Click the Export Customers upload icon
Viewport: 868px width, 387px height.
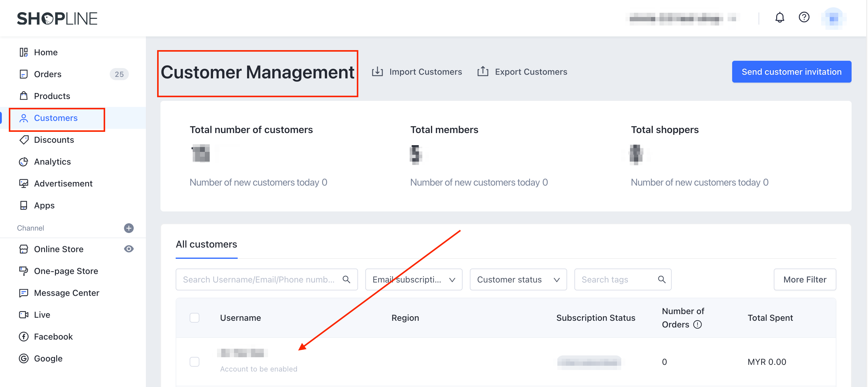[x=483, y=72]
